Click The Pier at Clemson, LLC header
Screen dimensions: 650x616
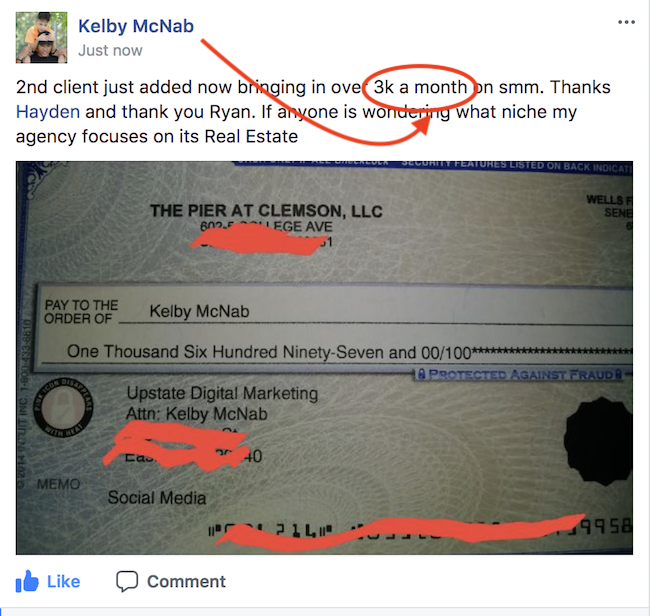point(266,211)
